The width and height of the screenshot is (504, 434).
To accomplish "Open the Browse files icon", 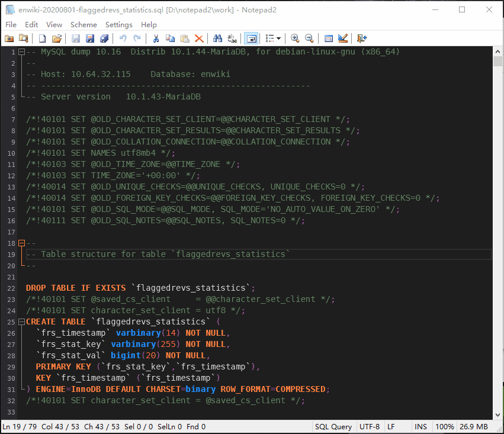I will [x=24, y=38].
